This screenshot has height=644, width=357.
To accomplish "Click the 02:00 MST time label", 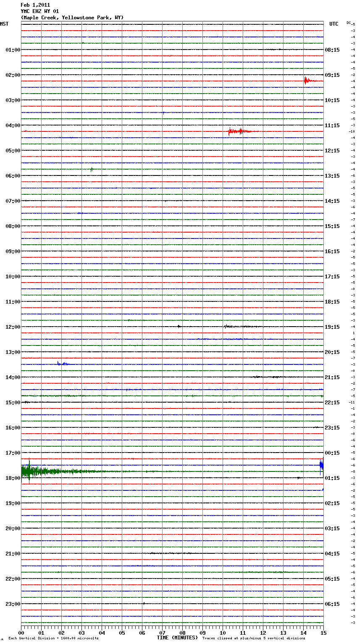I will [13, 75].
